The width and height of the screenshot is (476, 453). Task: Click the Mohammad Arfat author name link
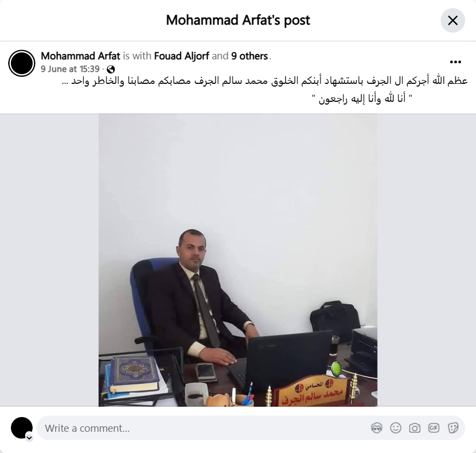coord(81,56)
